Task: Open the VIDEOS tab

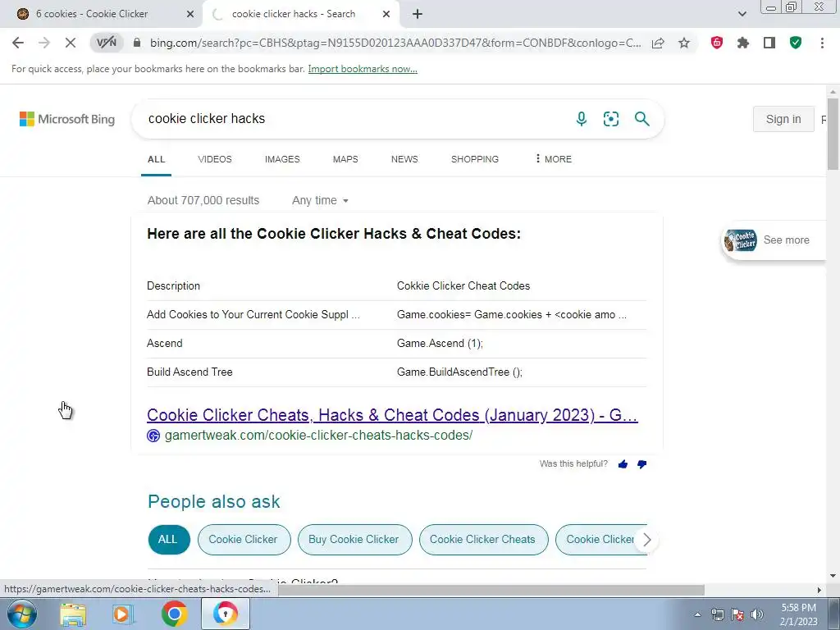Action: click(x=215, y=159)
